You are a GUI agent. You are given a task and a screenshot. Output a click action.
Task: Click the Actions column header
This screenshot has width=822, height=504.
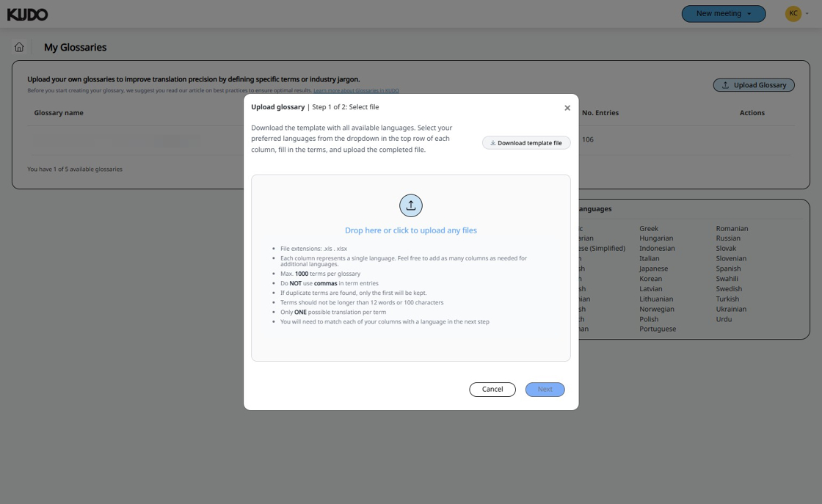point(752,113)
